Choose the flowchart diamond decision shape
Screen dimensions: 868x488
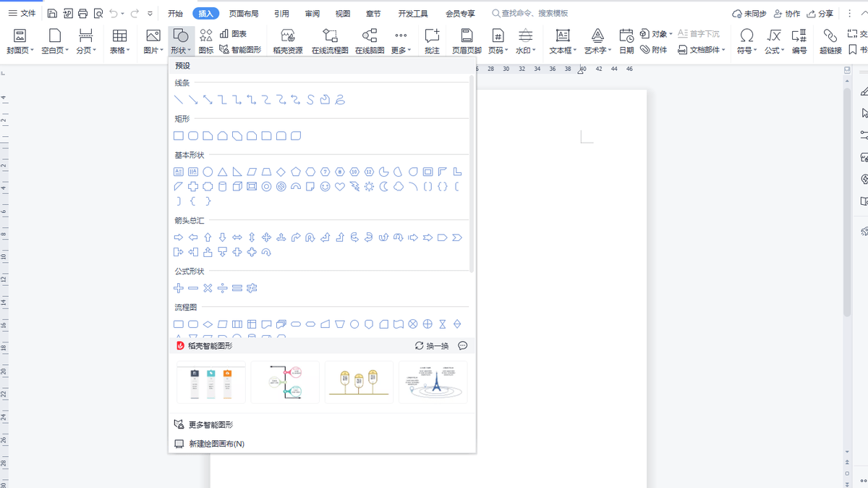(x=208, y=324)
